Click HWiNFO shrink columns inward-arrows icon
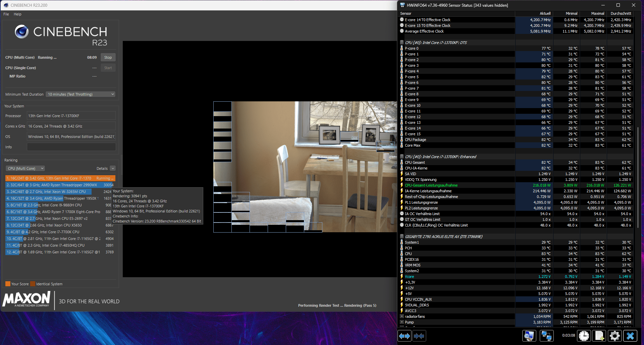The image size is (644, 345). (x=419, y=336)
